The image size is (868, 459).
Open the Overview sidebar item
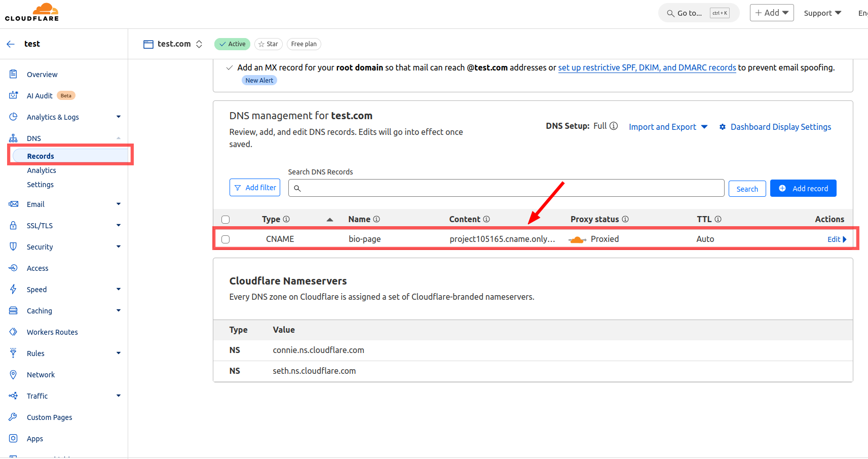pyautogui.click(x=42, y=75)
